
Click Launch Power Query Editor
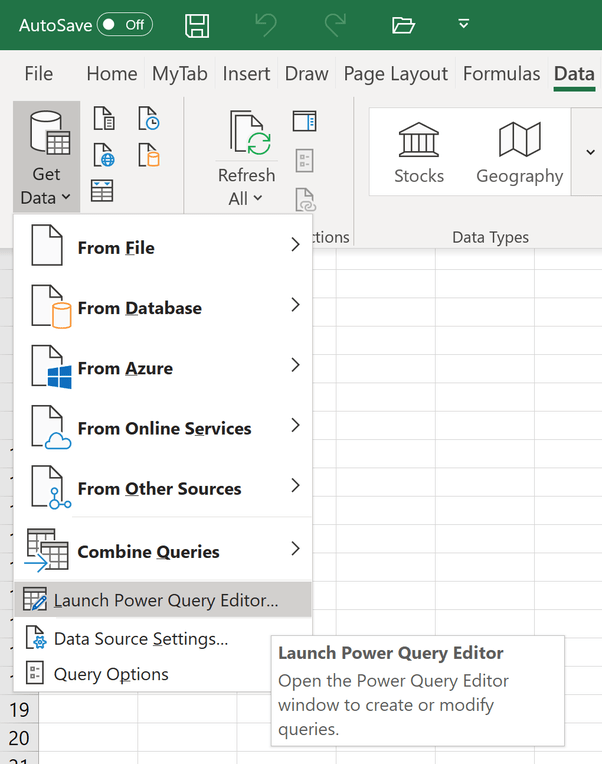coord(163,600)
